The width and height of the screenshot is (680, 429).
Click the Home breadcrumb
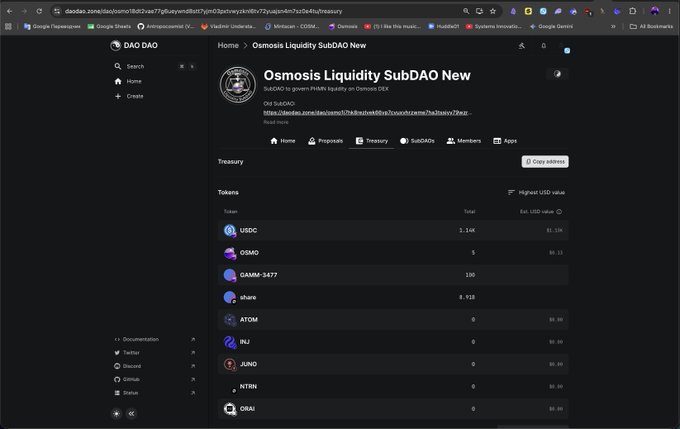click(228, 45)
